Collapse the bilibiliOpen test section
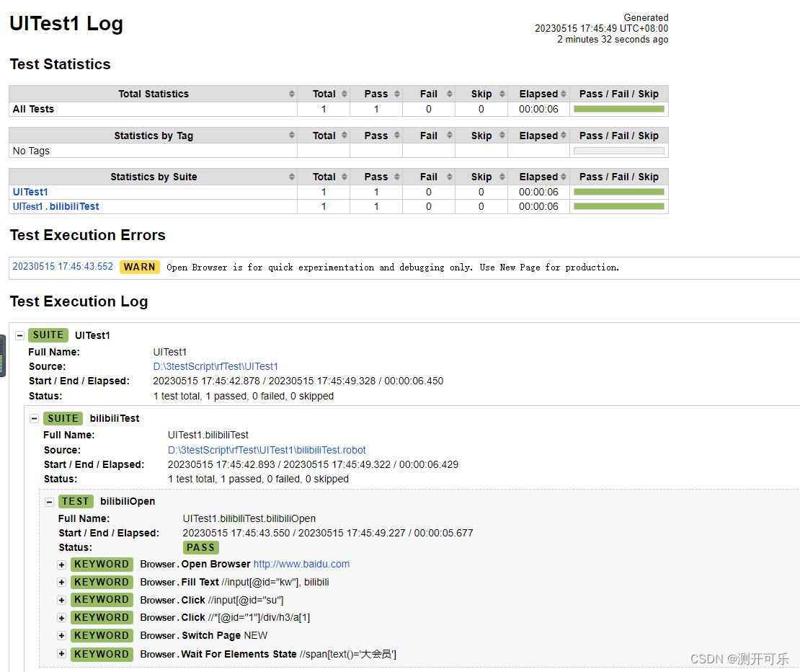800x672 pixels. 50,502
